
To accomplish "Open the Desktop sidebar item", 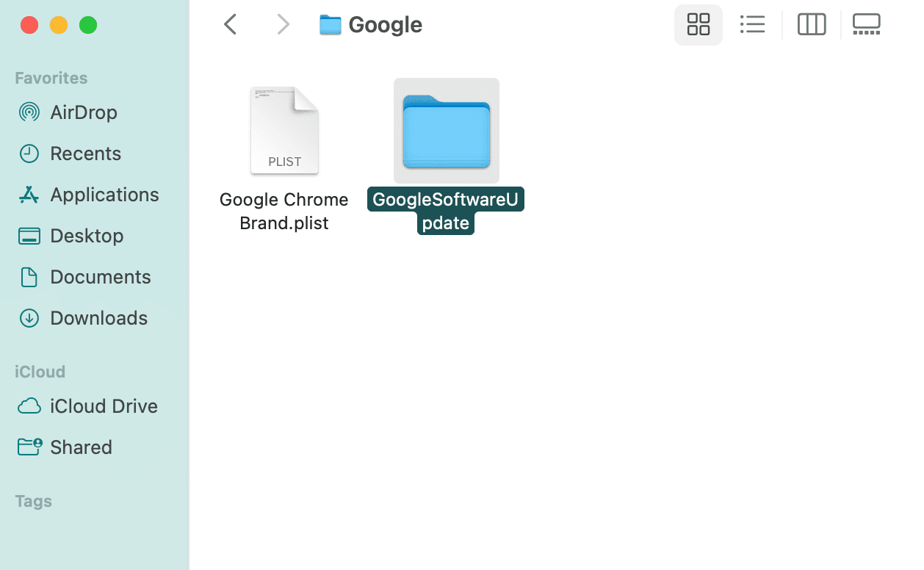I will [86, 235].
